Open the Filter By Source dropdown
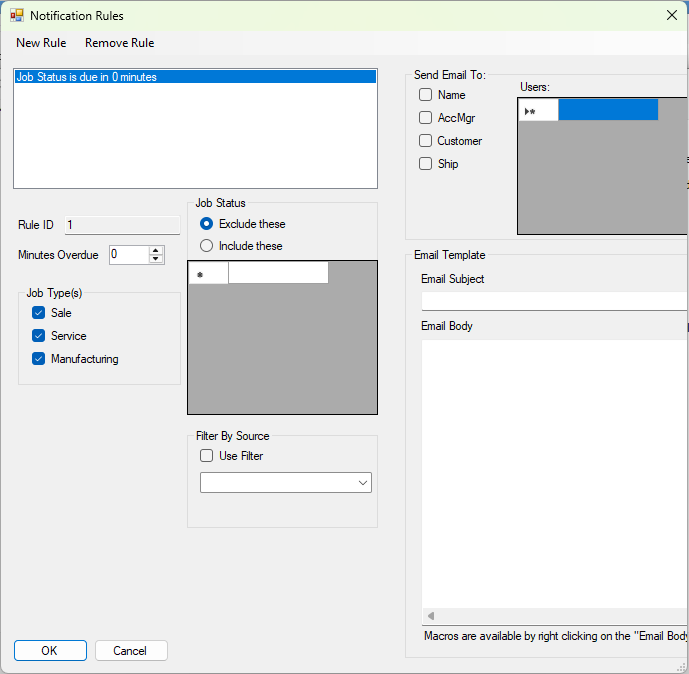The image size is (689, 674). pyautogui.click(x=362, y=483)
